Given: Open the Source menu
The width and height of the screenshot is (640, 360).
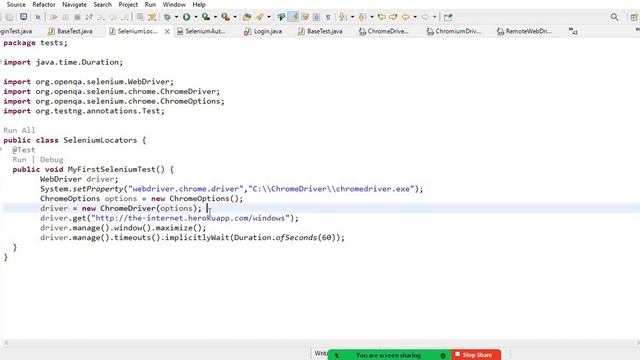Looking at the screenshot, I should 16,4.
